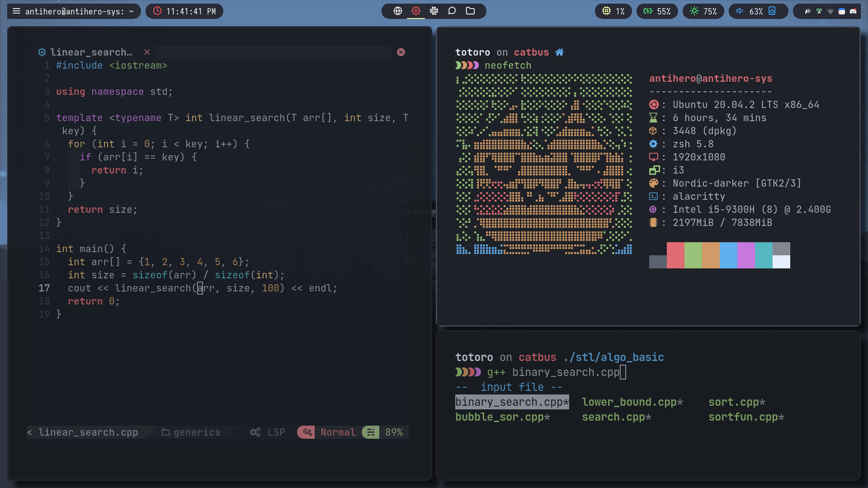This screenshot has width=868, height=488.
Task: Click the CPU usage indicator
Action: [613, 11]
